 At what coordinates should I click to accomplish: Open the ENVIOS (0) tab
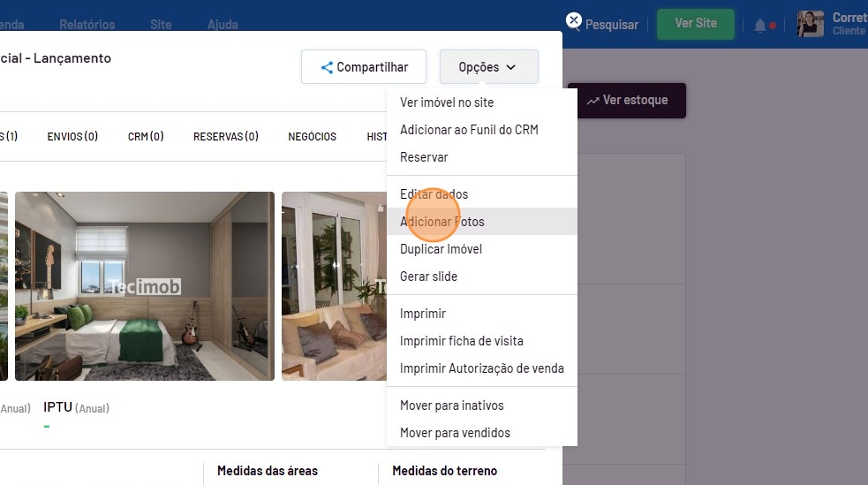(x=72, y=137)
